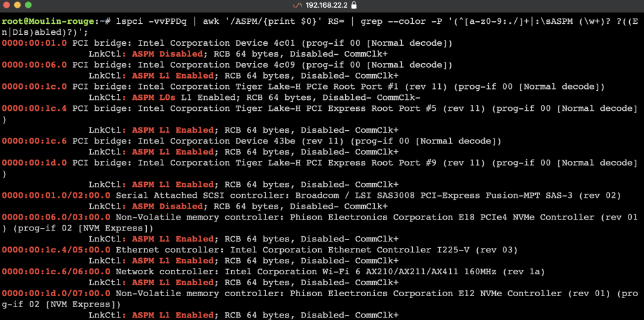
Task: Click 'ASPM L1 Enabled' under Wi-Fi 6 AX210
Action: (x=173, y=283)
